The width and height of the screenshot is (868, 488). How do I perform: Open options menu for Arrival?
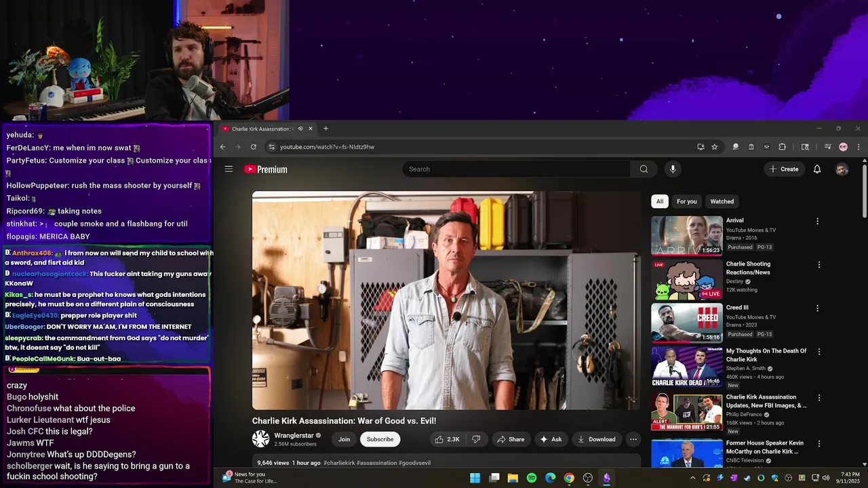click(x=817, y=221)
